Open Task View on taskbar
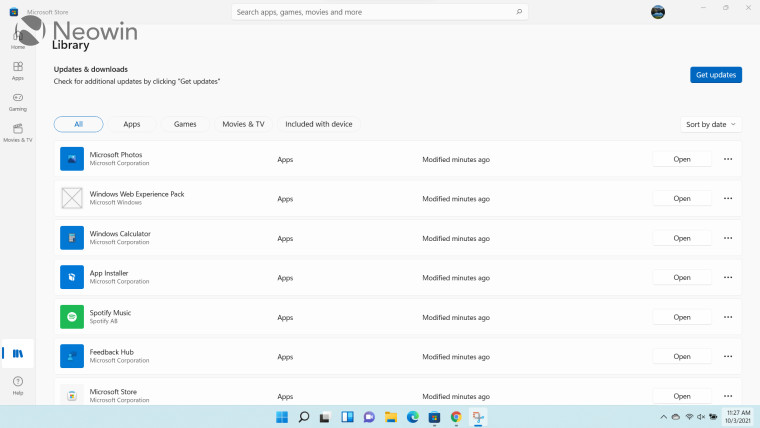The image size is (760, 428). (325, 417)
